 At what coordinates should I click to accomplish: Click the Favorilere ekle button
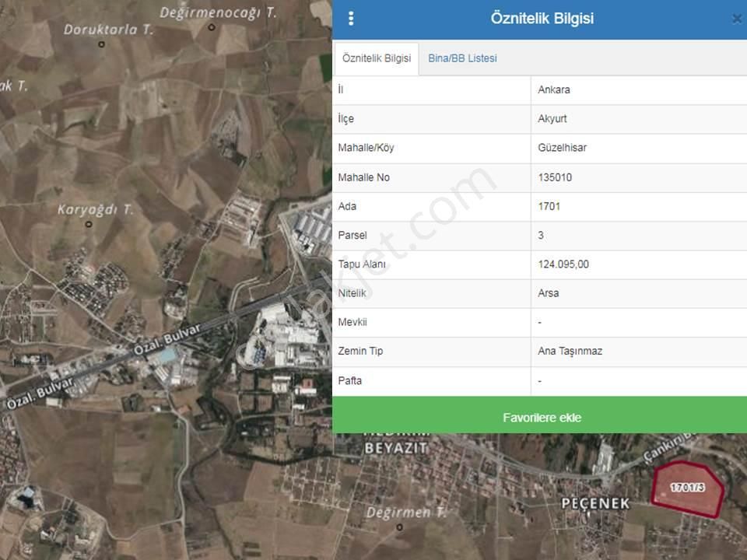(542, 418)
